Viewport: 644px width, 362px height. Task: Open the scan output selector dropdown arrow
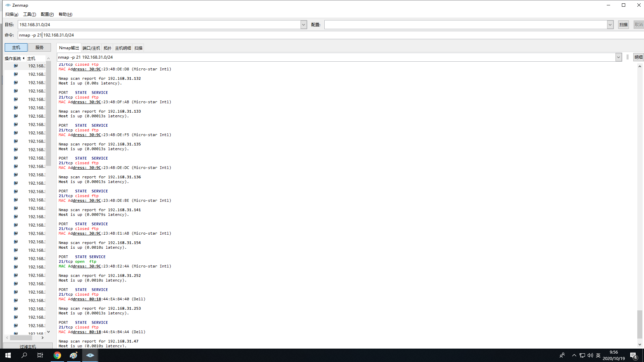(619, 57)
